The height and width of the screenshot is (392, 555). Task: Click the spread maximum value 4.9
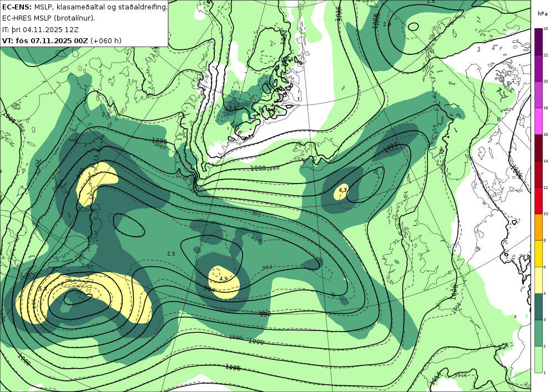pyautogui.click(x=223, y=278)
